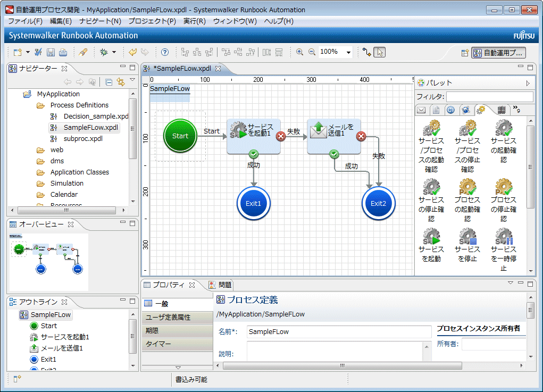543x392 pixels.
Task: Open the mail palette category tab
Action: [x=421, y=110]
